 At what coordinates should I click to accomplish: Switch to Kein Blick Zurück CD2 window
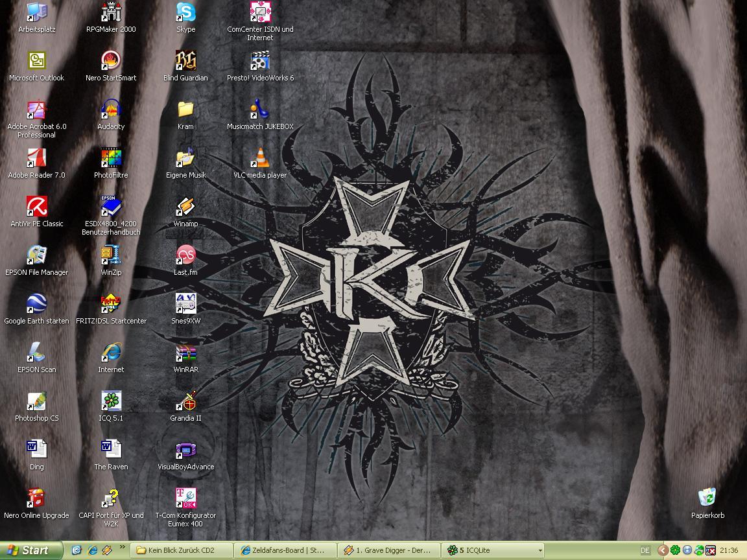click(x=181, y=550)
